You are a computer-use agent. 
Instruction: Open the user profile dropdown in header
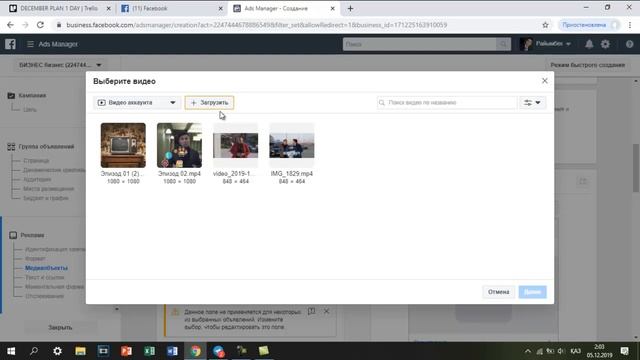(x=546, y=44)
